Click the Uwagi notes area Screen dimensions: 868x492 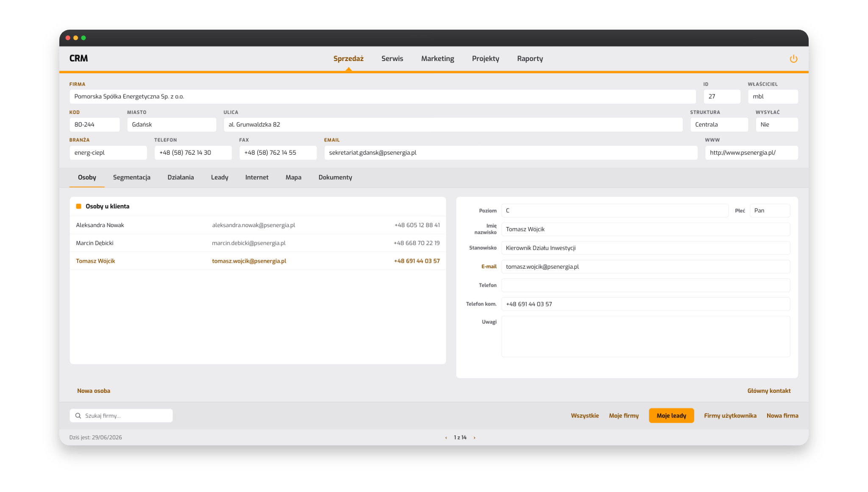pos(645,336)
